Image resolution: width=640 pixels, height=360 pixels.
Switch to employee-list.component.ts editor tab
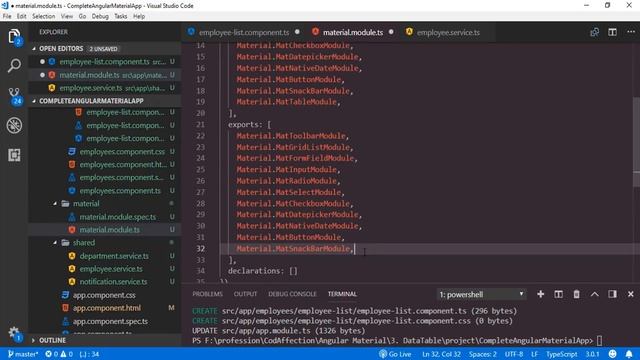[x=243, y=32]
